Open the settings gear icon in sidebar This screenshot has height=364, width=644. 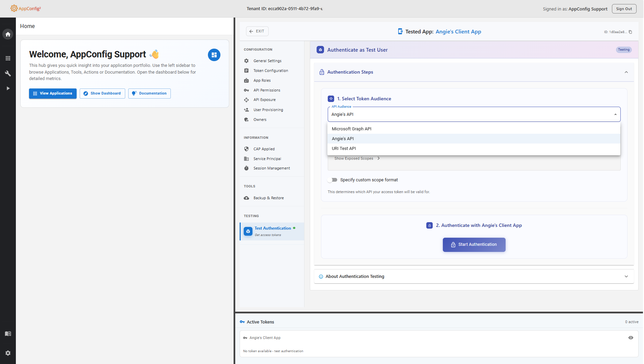point(8,353)
